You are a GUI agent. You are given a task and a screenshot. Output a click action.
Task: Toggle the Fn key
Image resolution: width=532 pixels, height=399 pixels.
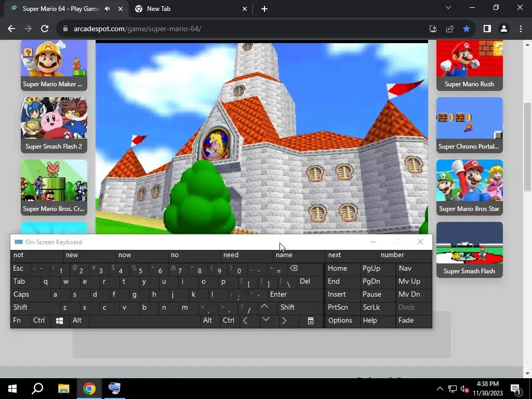click(20, 321)
